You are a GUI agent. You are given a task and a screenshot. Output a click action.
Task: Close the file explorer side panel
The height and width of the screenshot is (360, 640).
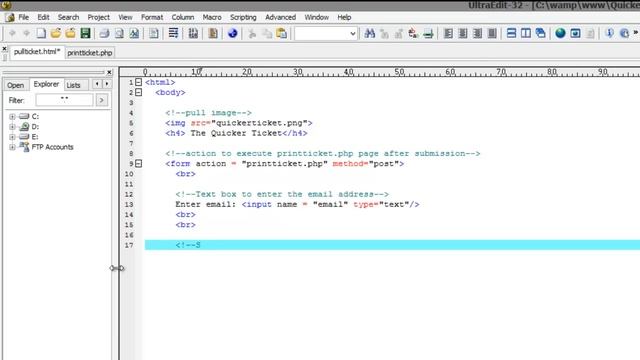(x=109, y=72)
